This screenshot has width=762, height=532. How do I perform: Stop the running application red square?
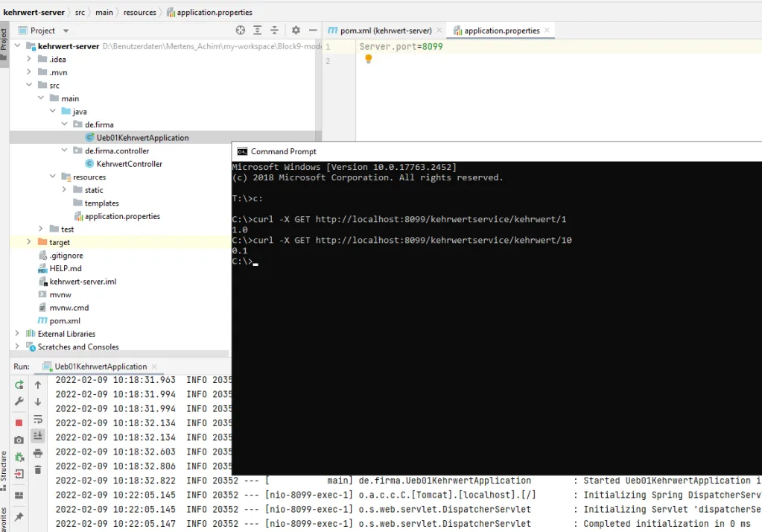click(19, 422)
